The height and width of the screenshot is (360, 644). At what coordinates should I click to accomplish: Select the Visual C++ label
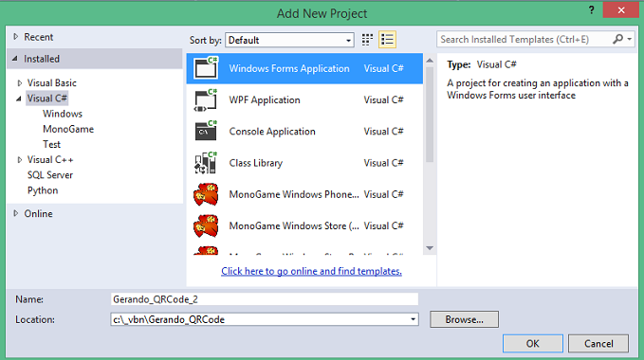(50, 160)
